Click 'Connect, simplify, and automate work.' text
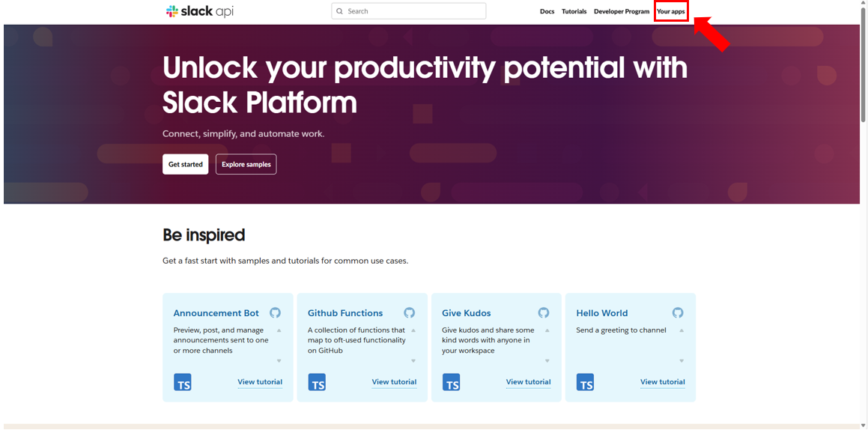 (243, 134)
